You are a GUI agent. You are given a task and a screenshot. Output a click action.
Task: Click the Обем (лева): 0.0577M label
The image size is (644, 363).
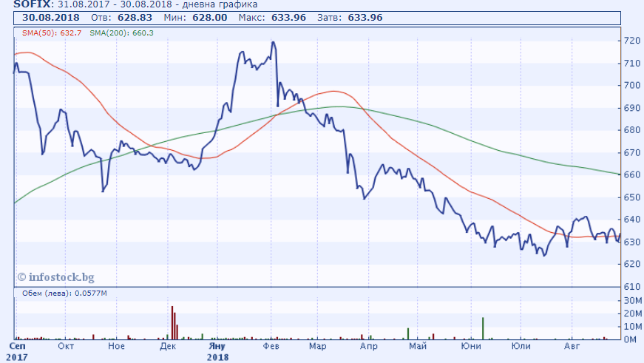(64, 294)
